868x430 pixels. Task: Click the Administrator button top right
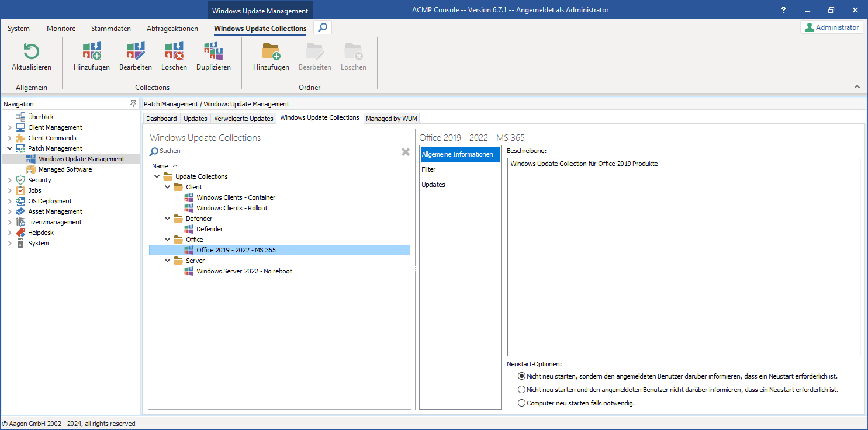coord(831,27)
